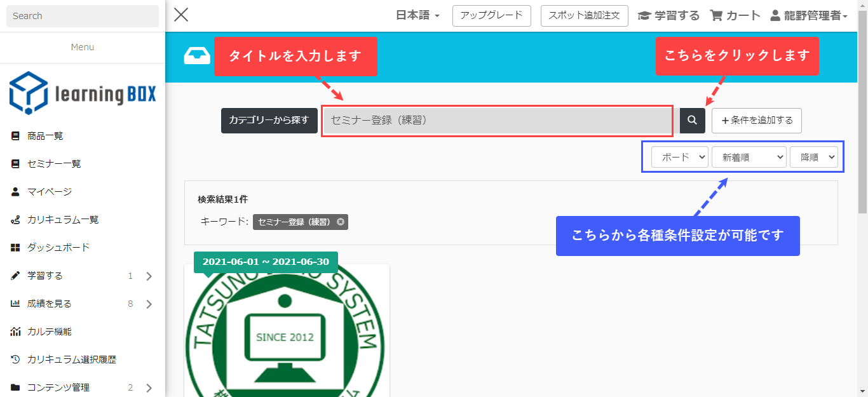Open カリキュラム選択履歴 history item

(71, 360)
